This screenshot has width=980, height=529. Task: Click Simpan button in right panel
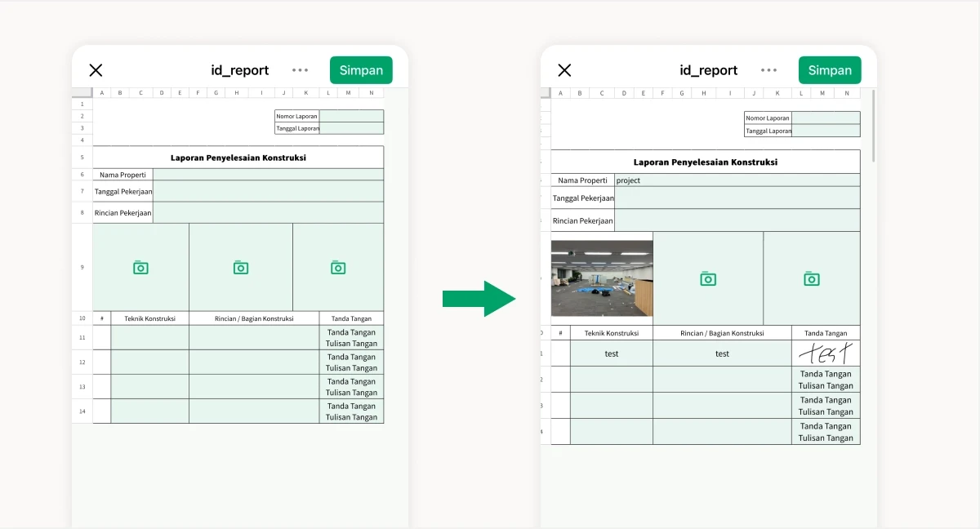(x=830, y=70)
